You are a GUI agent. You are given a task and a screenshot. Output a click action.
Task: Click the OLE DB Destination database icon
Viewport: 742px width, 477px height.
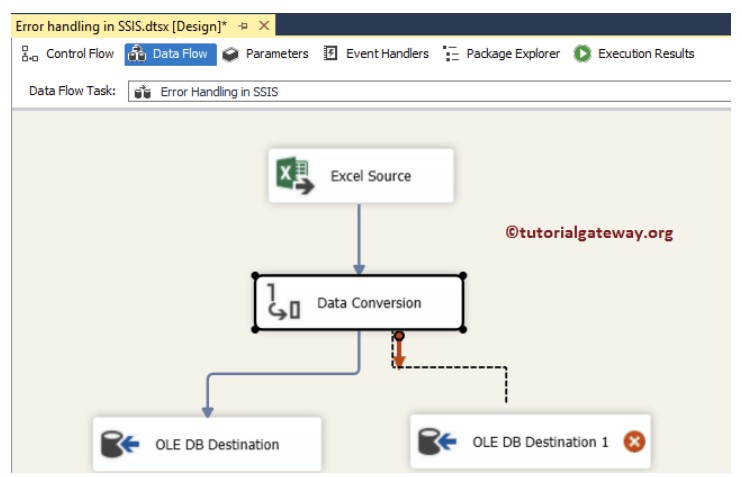120,444
